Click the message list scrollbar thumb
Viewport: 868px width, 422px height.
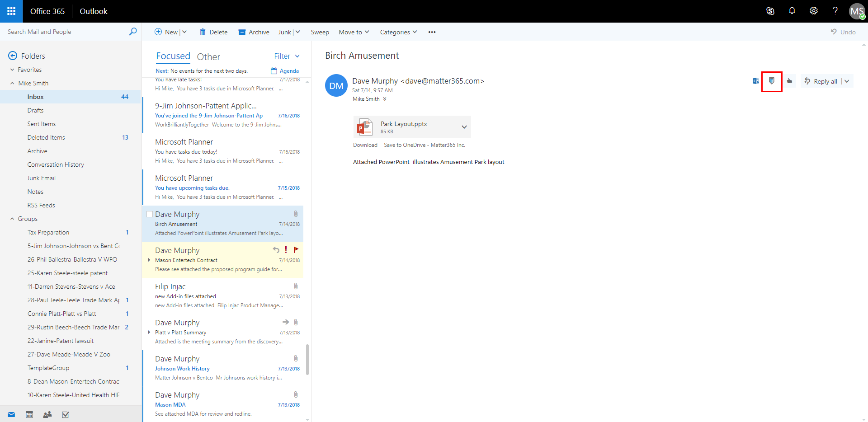coord(307,360)
